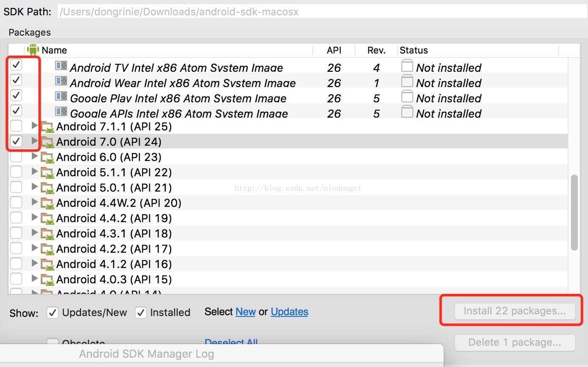The width and height of the screenshot is (588, 367).
Task: Click the Rev. column header
Action: (x=377, y=50)
